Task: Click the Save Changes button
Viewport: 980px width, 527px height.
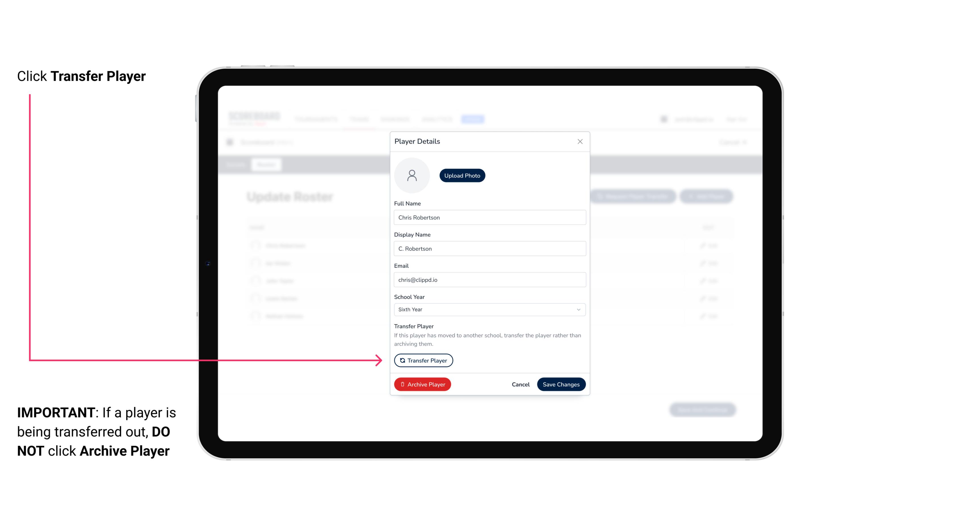Action: click(x=561, y=383)
